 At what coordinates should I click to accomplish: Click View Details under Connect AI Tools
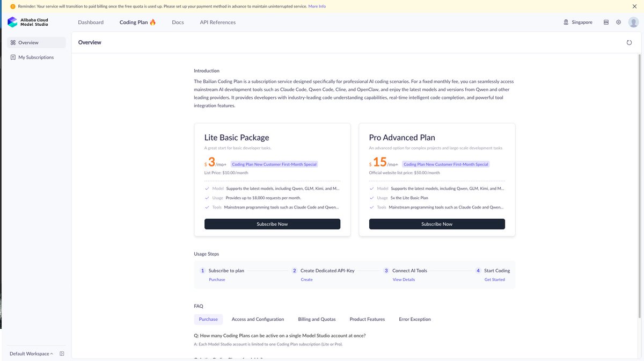[404, 279]
